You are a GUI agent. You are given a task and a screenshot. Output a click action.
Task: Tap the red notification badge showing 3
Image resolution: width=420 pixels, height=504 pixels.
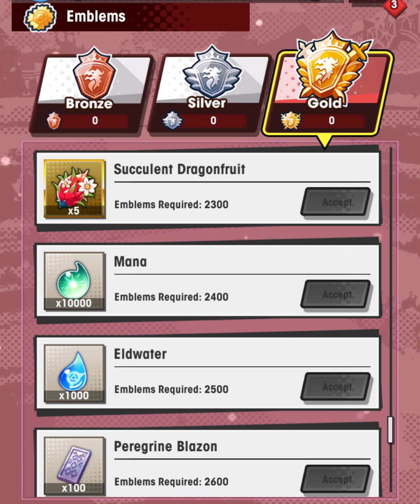pos(394,5)
